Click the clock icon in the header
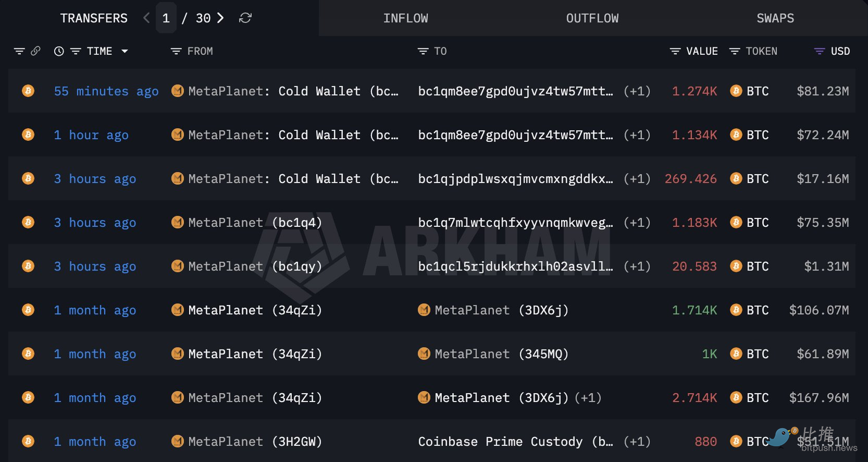This screenshot has width=868, height=462. click(x=59, y=51)
